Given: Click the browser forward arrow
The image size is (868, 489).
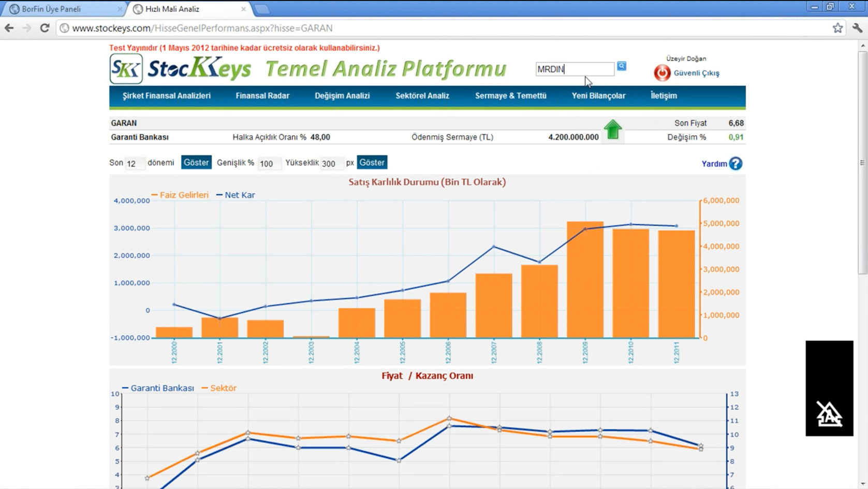Looking at the screenshot, I should pyautogui.click(x=27, y=28).
